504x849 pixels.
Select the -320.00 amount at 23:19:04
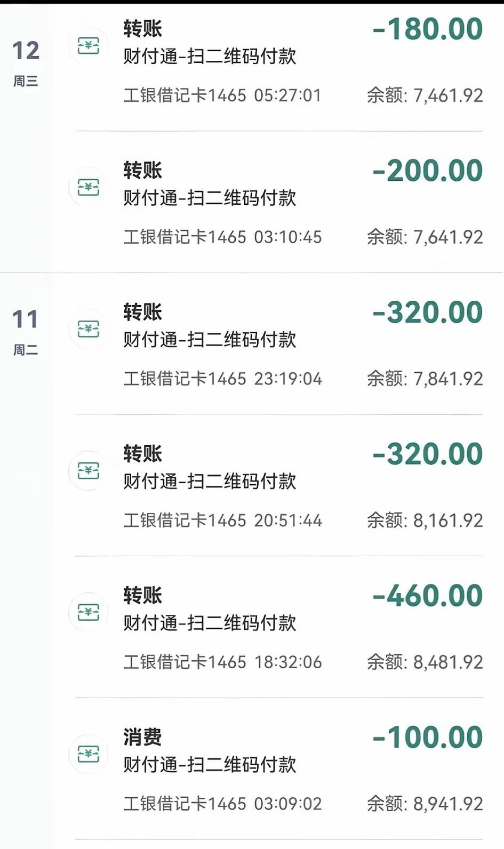(428, 313)
